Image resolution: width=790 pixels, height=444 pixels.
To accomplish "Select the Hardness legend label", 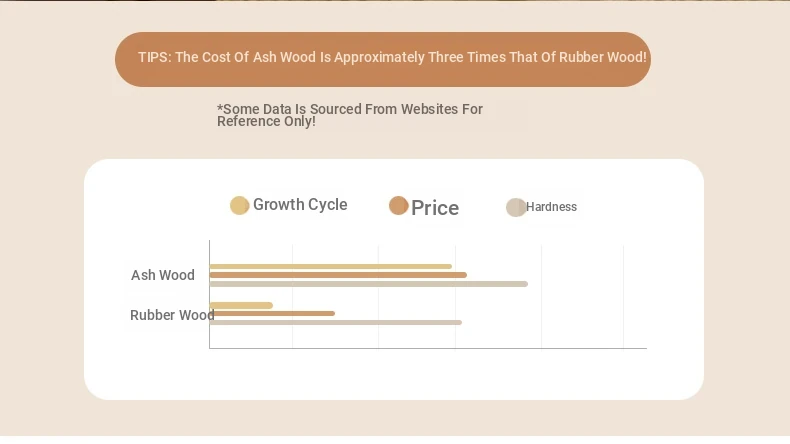I will (x=552, y=207).
